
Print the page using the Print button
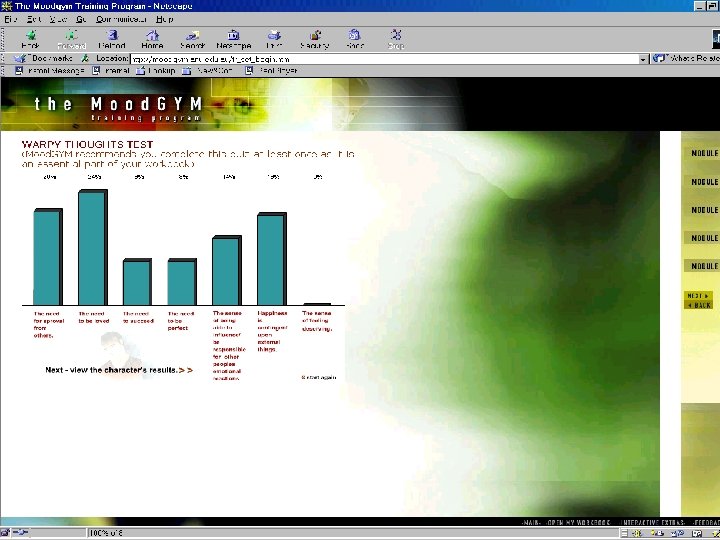274,40
